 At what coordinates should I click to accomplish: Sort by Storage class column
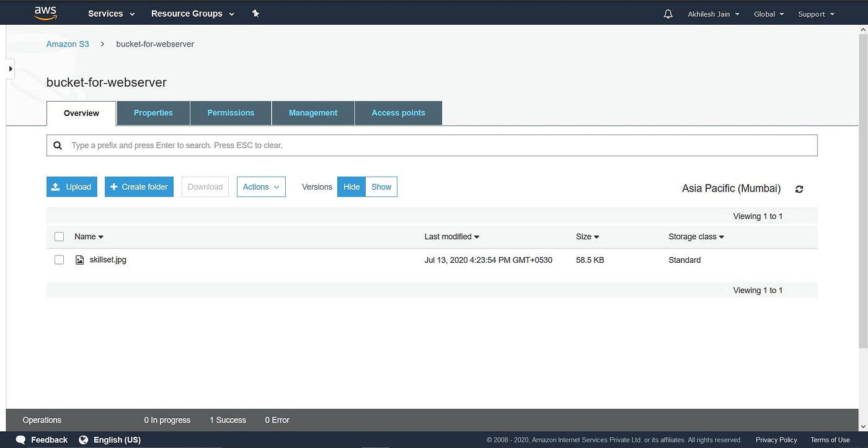pyautogui.click(x=696, y=237)
